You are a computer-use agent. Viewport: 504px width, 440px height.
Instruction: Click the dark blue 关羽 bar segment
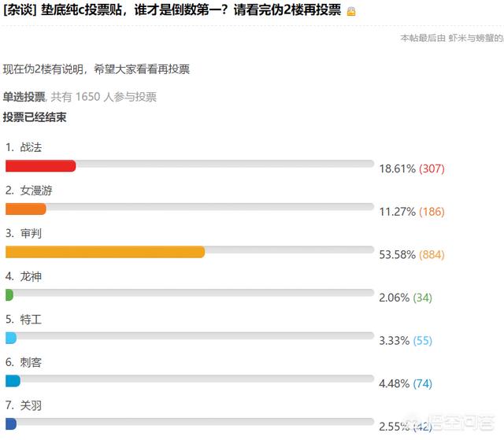coord(11,424)
